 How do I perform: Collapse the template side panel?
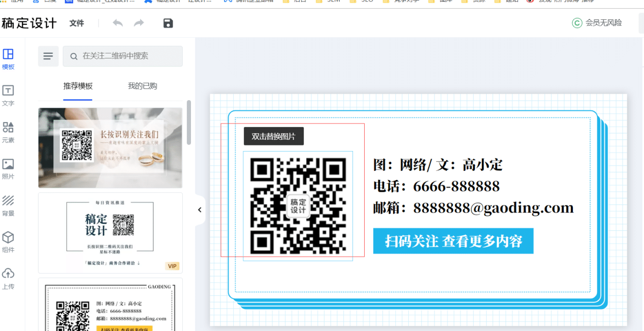200,209
